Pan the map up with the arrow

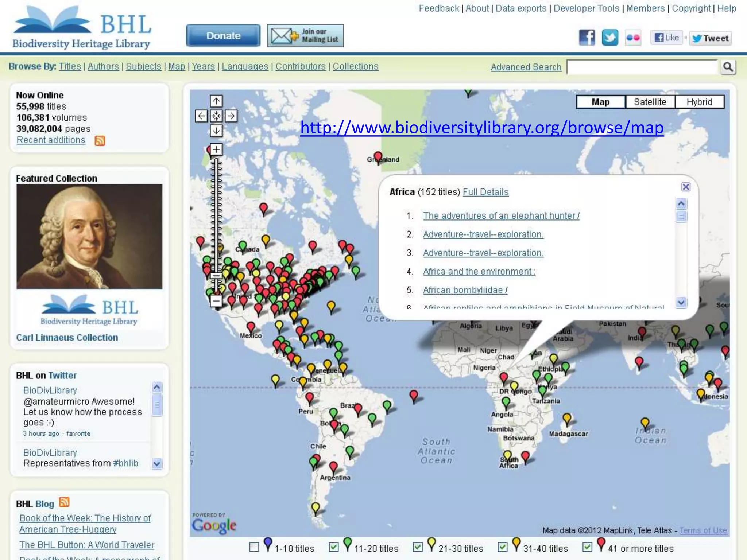[x=216, y=101]
